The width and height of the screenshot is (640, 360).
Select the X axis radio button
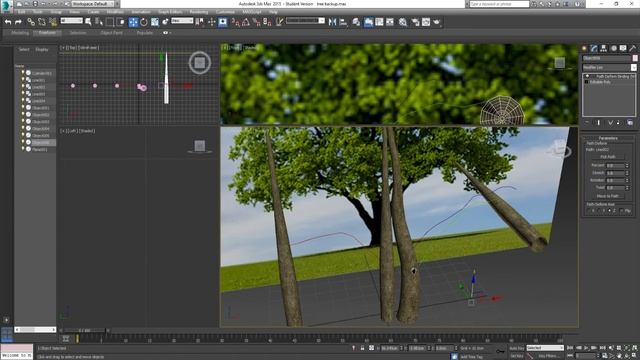[589, 211]
